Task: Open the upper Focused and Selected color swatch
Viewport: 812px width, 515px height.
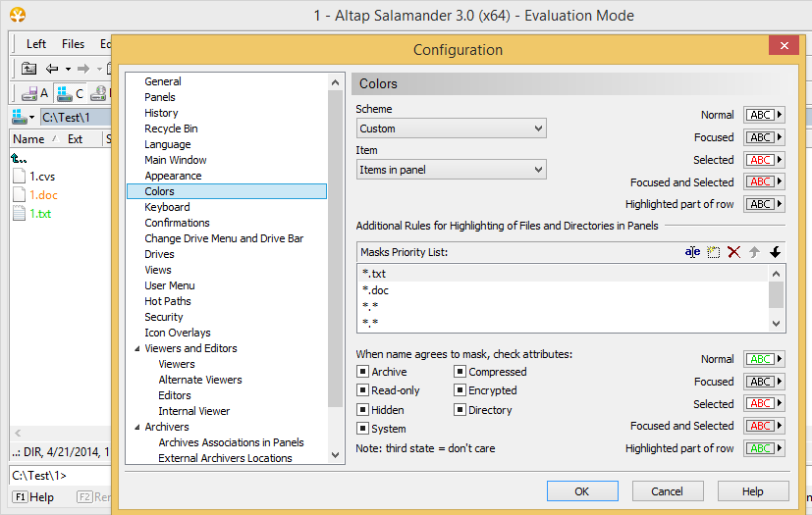Action: (764, 181)
